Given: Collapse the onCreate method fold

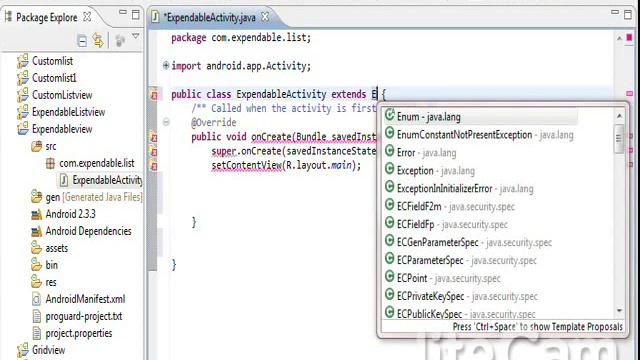Looking at the screenshot, I should pyautogui.click(x=166, y=122).
